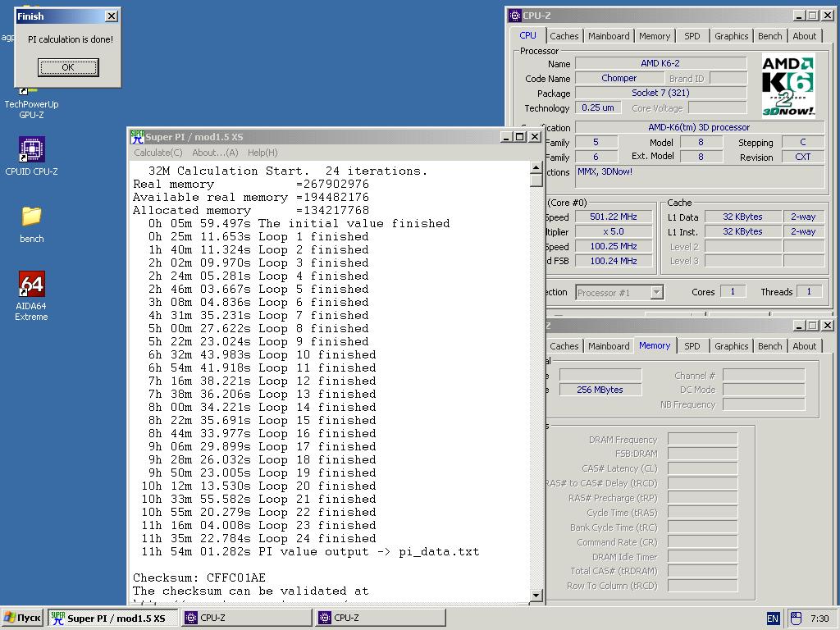This screenshot has height=630, width=840.
Task: Open Graphics tab in lower CPU-Z window
Action: [x=731, y=346]
